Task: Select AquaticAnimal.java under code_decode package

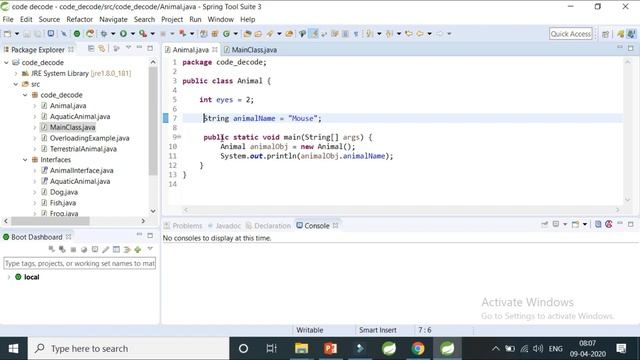Action: [80, 116]
